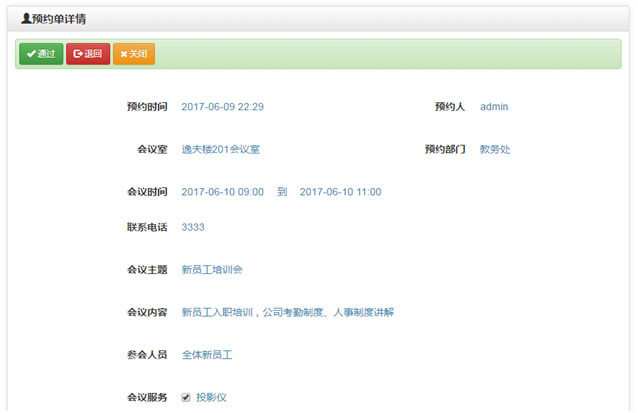Click the attendees value 全体新员工
This screenshot has height=413, width=638.
click(207, 355)
